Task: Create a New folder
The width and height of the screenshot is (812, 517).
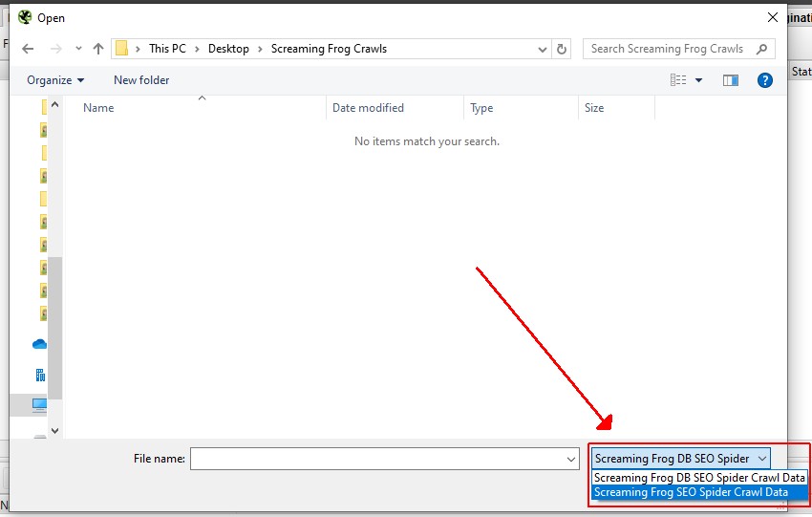Action: click(141, 80)
